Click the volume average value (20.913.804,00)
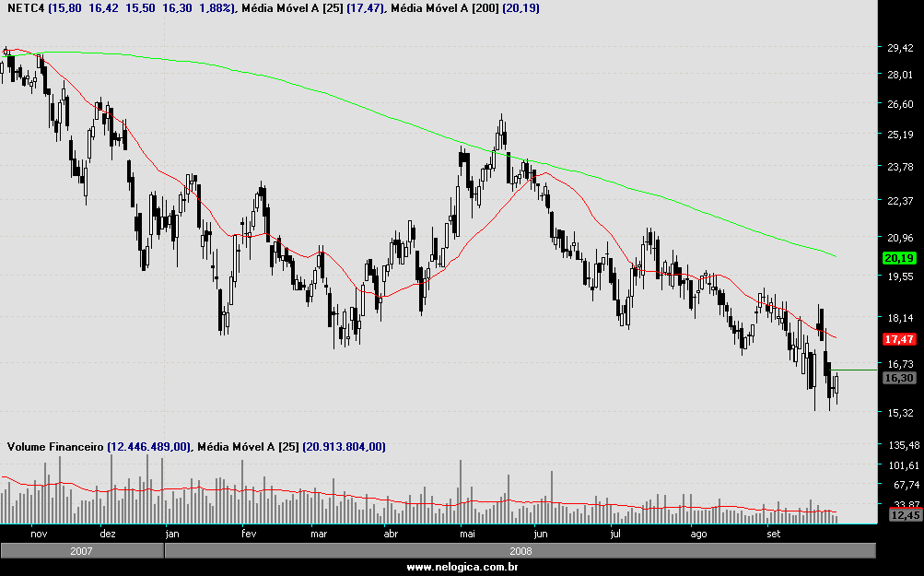 point(345,447)
